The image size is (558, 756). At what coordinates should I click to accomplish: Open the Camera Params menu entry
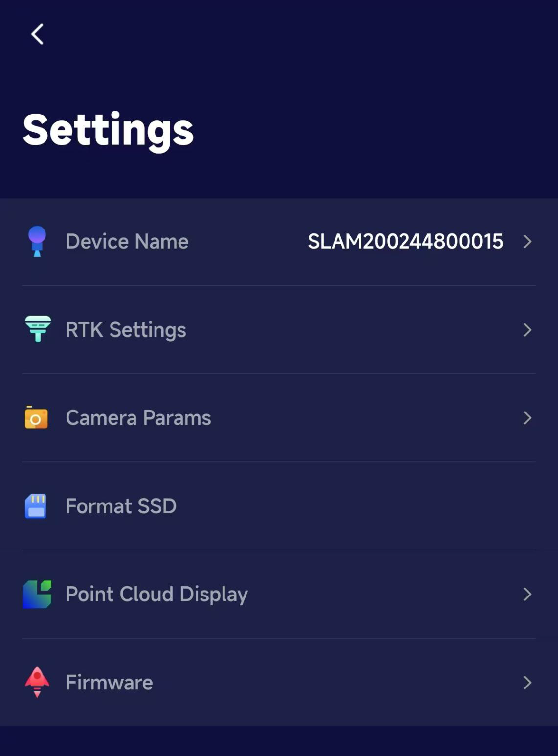138,418
